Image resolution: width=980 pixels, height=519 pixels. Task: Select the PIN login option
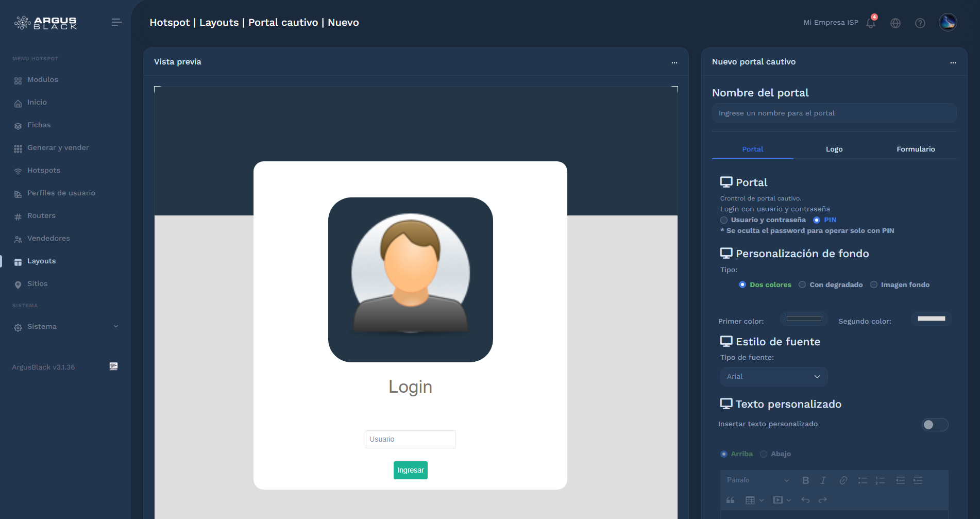[x=817, y=220]
